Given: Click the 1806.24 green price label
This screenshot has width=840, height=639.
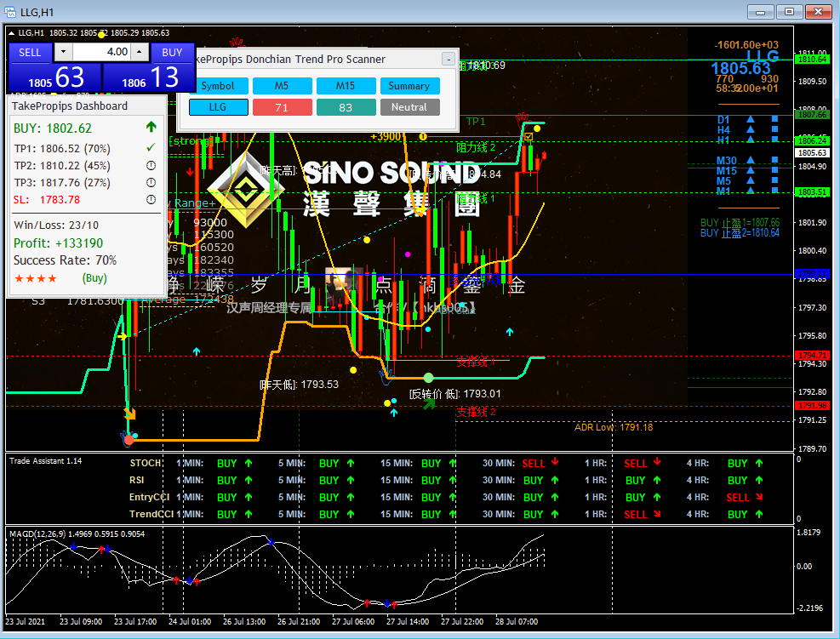Looking at the screenshot, I should (x=812, y=140).
